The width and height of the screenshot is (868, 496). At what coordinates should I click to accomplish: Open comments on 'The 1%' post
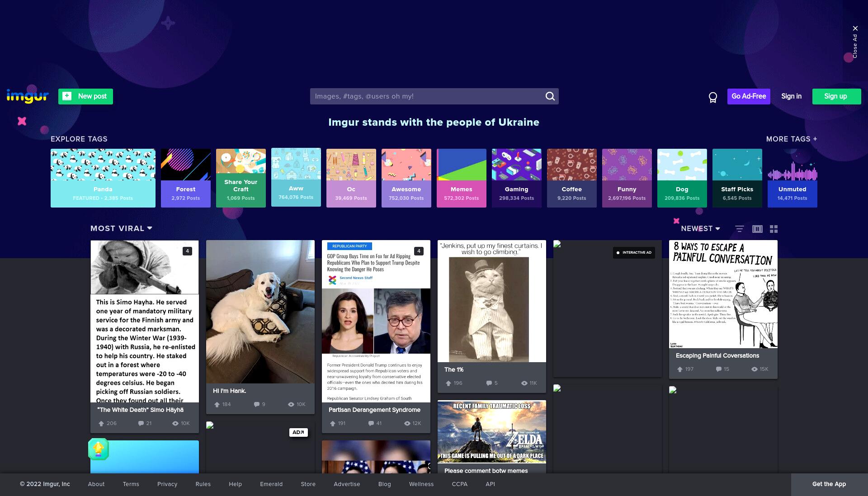point(489,383)
